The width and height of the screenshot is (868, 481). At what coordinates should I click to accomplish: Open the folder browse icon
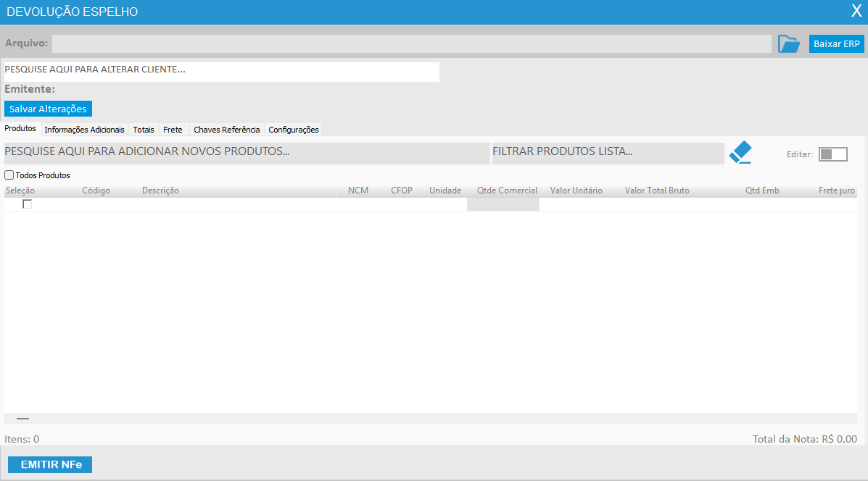click(788, 43)
